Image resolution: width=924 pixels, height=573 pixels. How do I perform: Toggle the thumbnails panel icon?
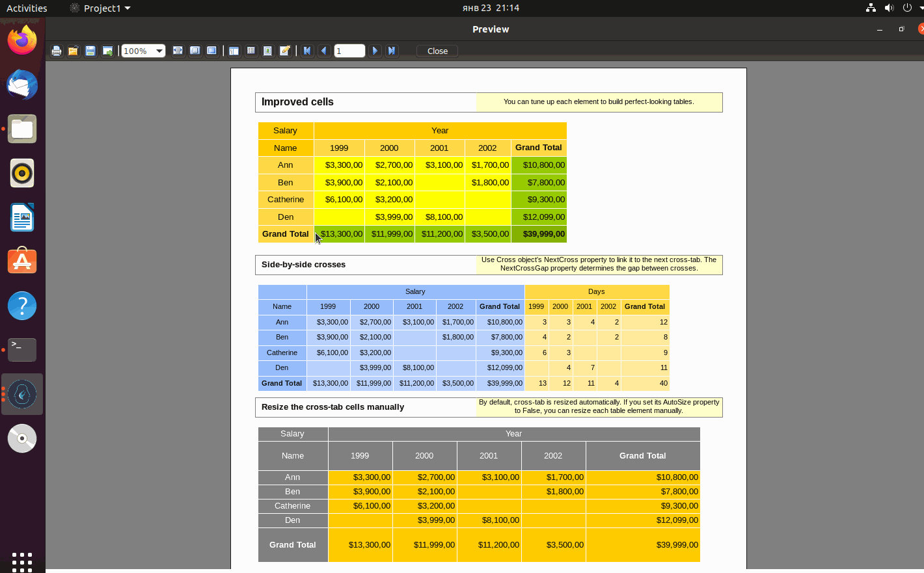[x=251, y=51]
